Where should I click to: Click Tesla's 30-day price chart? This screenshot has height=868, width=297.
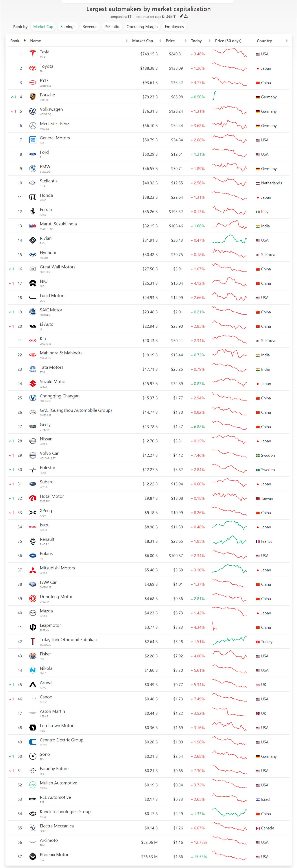(x=229, y=52)
